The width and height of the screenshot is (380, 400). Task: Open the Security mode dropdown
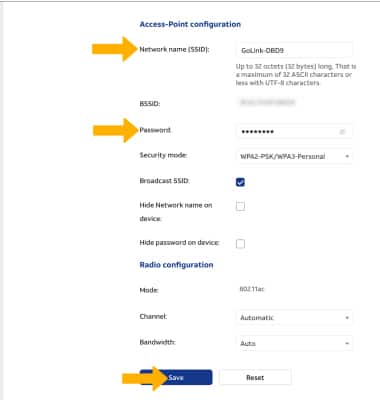tap(294, 156)
